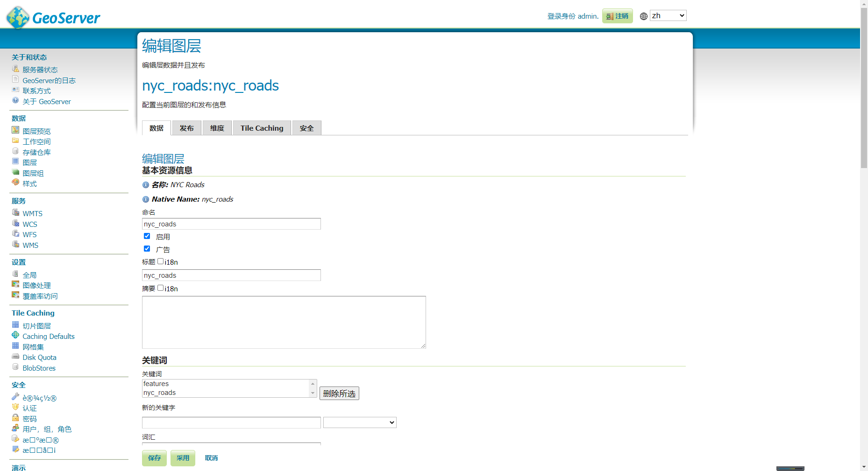Toggle the 广告 (Advertised) checkbox

147,249
